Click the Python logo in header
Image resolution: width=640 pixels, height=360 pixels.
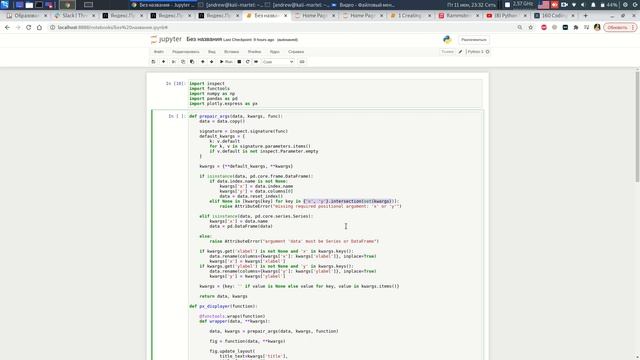coord(447,40)
